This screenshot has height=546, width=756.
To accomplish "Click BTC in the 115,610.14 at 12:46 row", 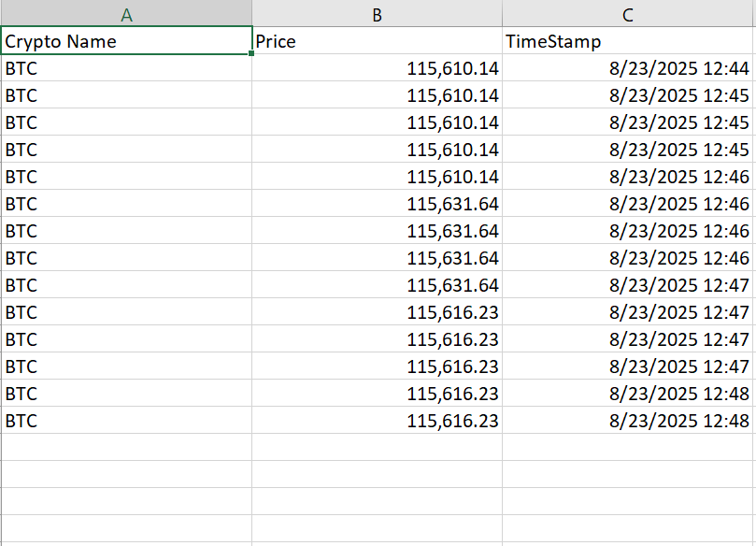I will (x=126, y=176).
